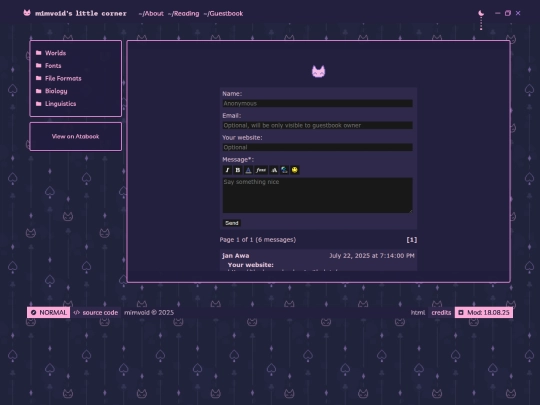
Task: Click the File Formats folder icon
Action: tap(39, 78)
